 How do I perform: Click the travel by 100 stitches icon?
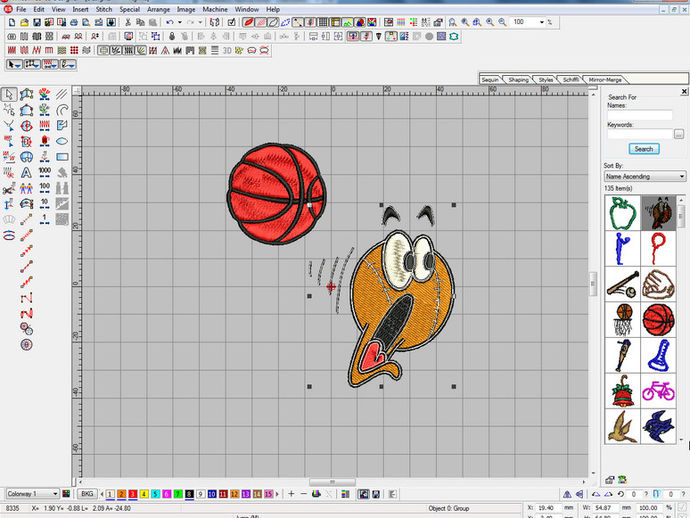(x=44, y=188)
